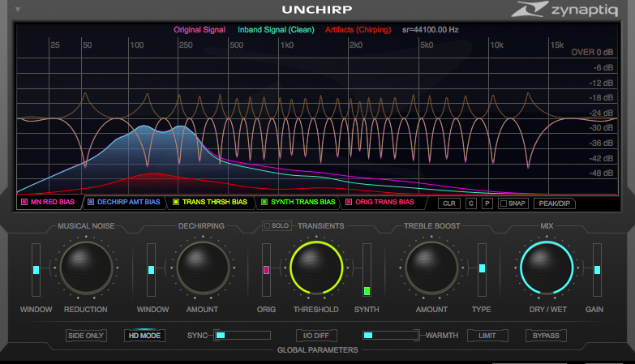The image size is (635, 364).
Task: Toggle the Transients SOLO checkbox
Action: point(267,225)
